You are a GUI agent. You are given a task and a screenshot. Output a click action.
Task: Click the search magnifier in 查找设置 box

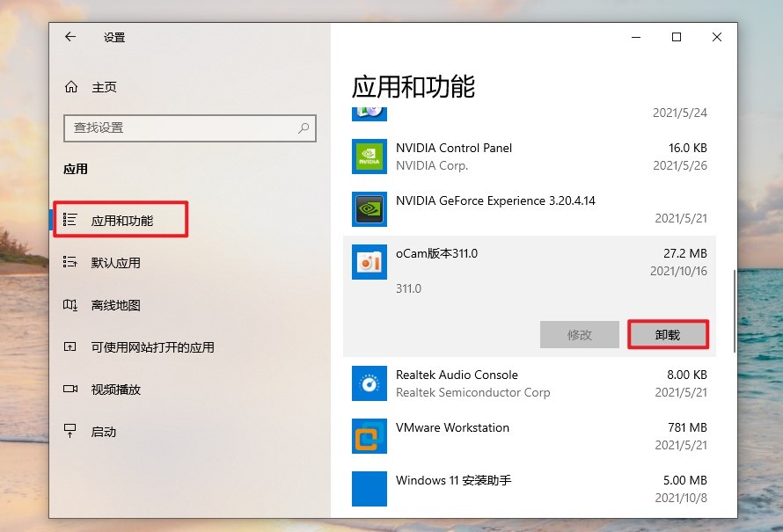[x=304, y=128]
